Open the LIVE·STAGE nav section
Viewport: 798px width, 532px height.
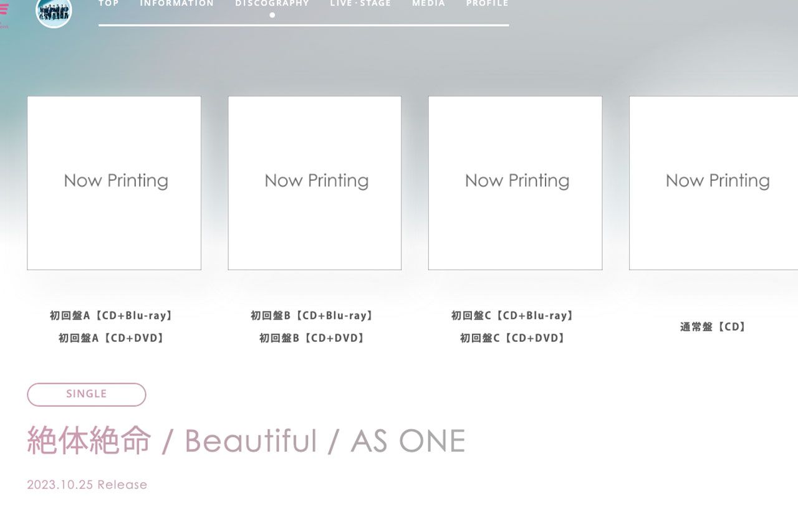coord(360,4)
